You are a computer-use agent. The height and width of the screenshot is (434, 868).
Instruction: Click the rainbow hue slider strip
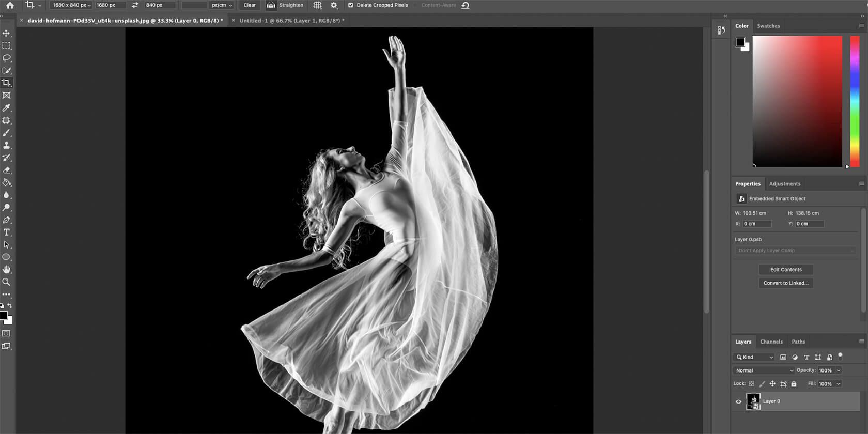[855, 101]
